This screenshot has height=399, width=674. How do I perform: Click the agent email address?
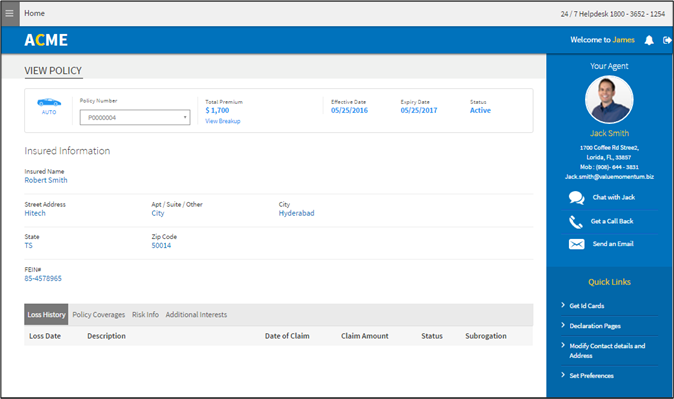(x=610, y=177)
